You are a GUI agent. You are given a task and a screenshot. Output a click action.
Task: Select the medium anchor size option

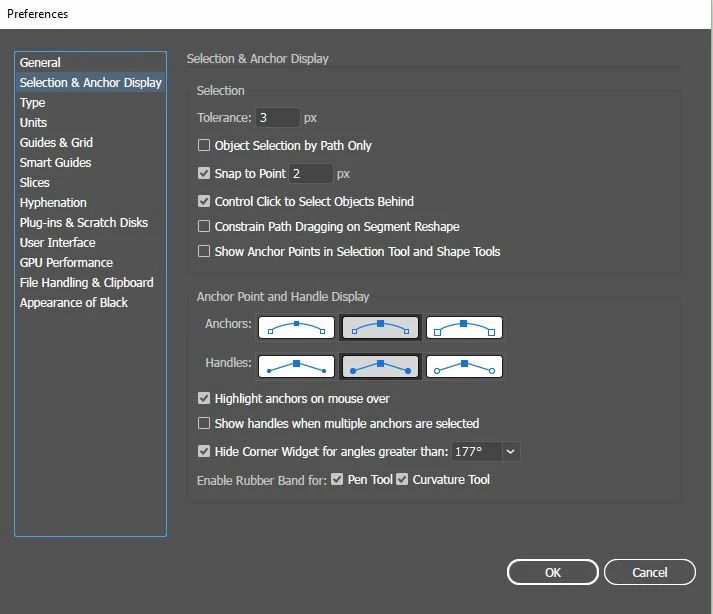[x=380, y=327]
